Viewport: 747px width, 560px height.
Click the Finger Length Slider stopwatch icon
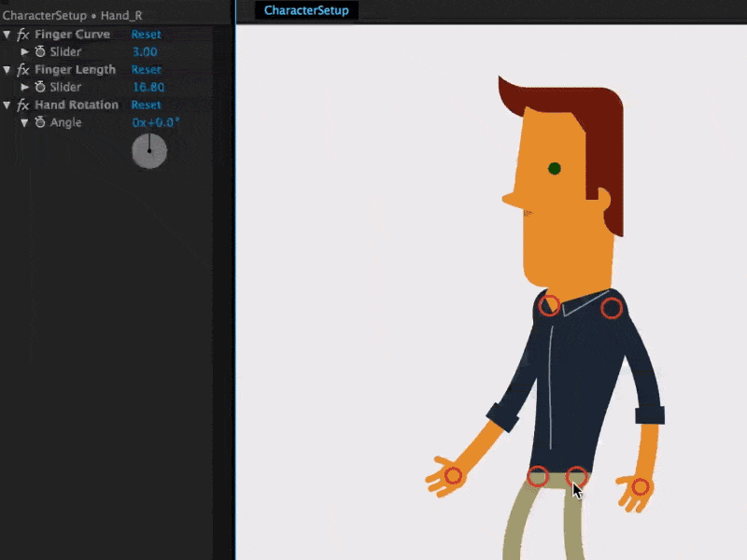click(x=40, y=87)
